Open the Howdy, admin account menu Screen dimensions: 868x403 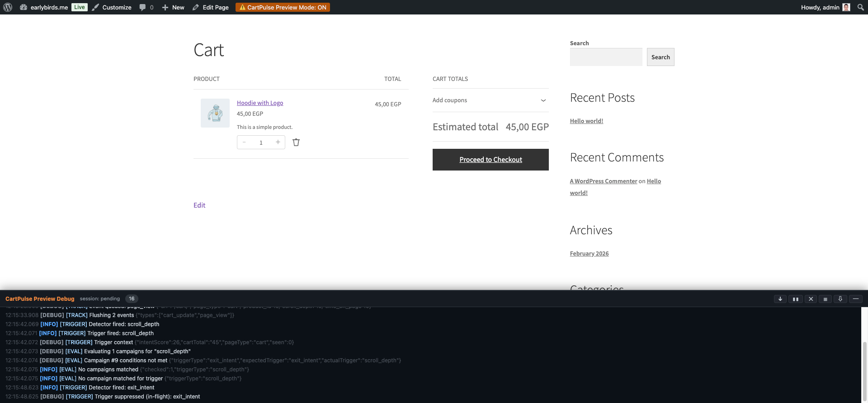pyautogui.click(x=825, y=7)
